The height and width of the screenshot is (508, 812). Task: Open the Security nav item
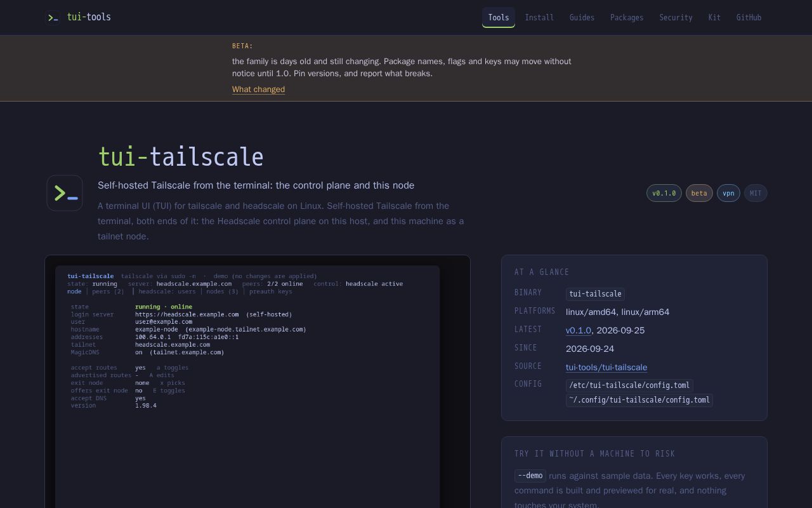(x=676, y=18)
